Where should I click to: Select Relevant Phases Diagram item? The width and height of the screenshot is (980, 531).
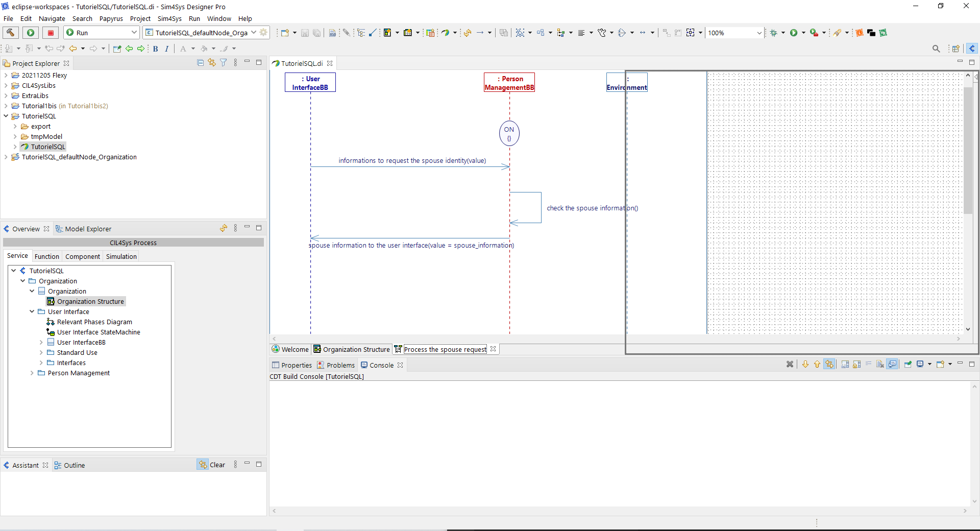(94, 322)
